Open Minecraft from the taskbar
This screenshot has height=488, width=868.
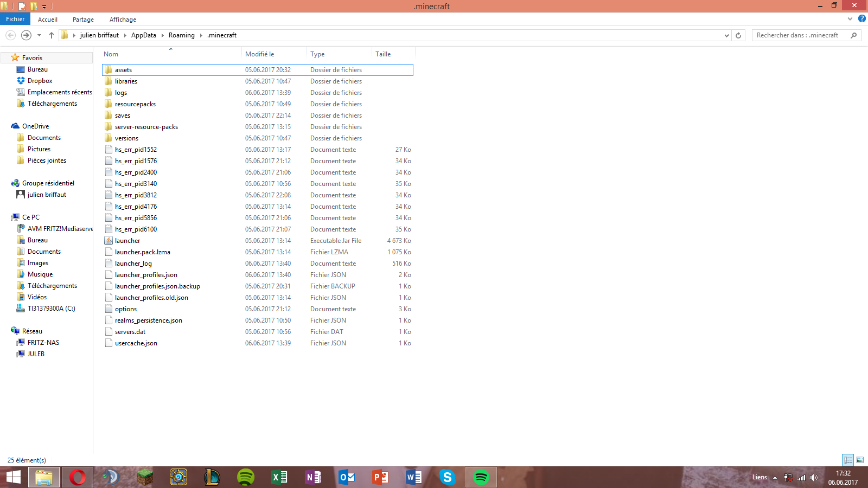point(145,477)
